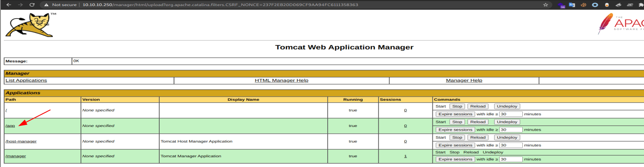Click the white and orange cylinder extension icon
The width and height of the screenshot is (644, 167).
click(x=606, y=5)
